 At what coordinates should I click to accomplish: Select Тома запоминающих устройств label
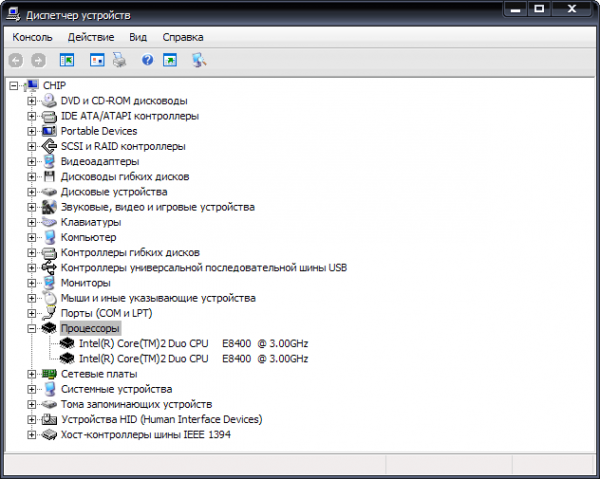click(136, 404)
